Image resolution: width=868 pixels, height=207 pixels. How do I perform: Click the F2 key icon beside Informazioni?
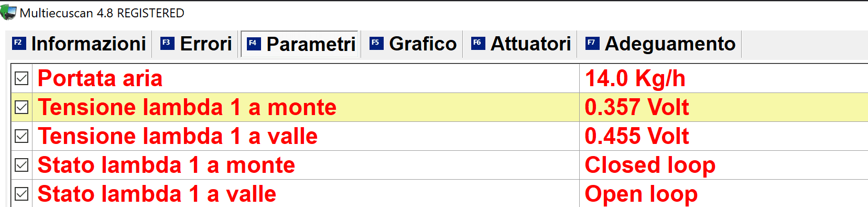click(19, 43)
